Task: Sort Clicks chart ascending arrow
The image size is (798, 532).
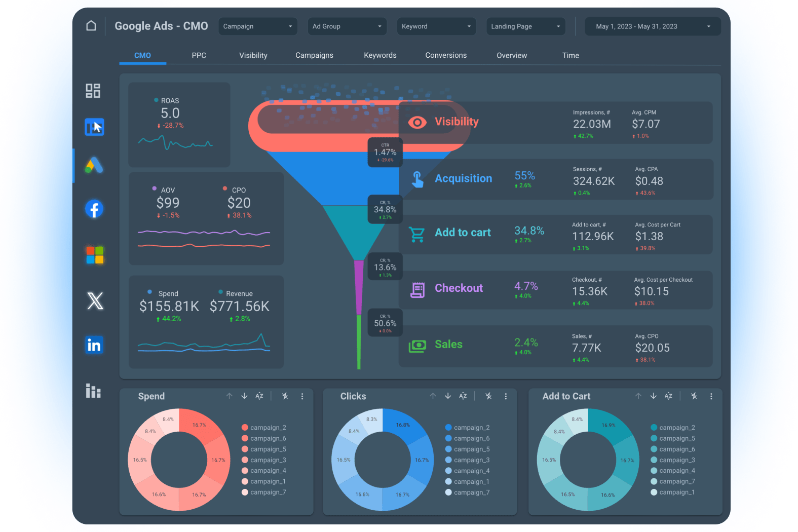Action: point(433,396)
